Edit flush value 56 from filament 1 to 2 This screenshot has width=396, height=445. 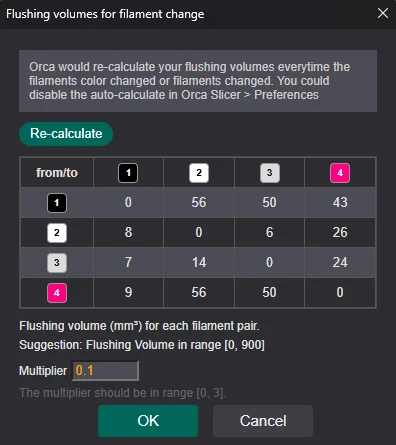(x=199, y=202)
